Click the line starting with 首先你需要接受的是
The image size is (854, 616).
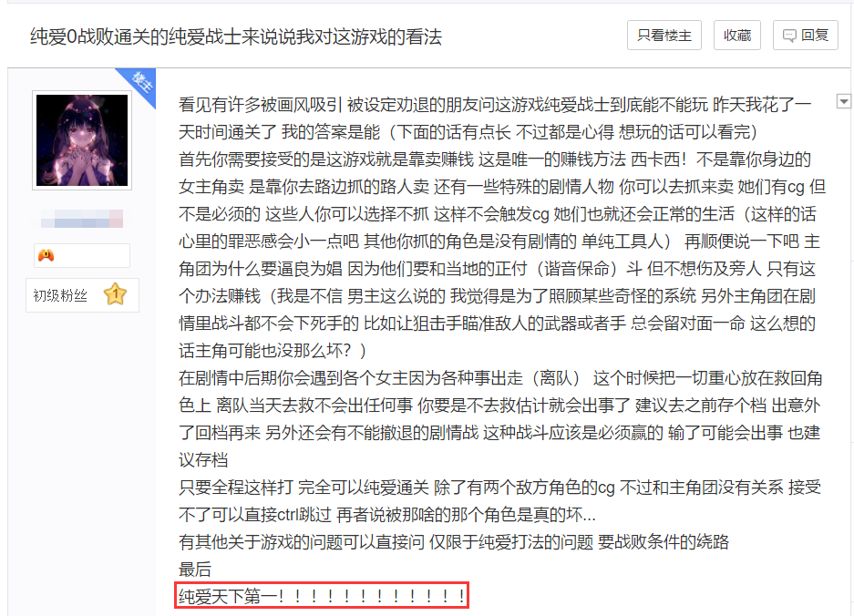495,159
